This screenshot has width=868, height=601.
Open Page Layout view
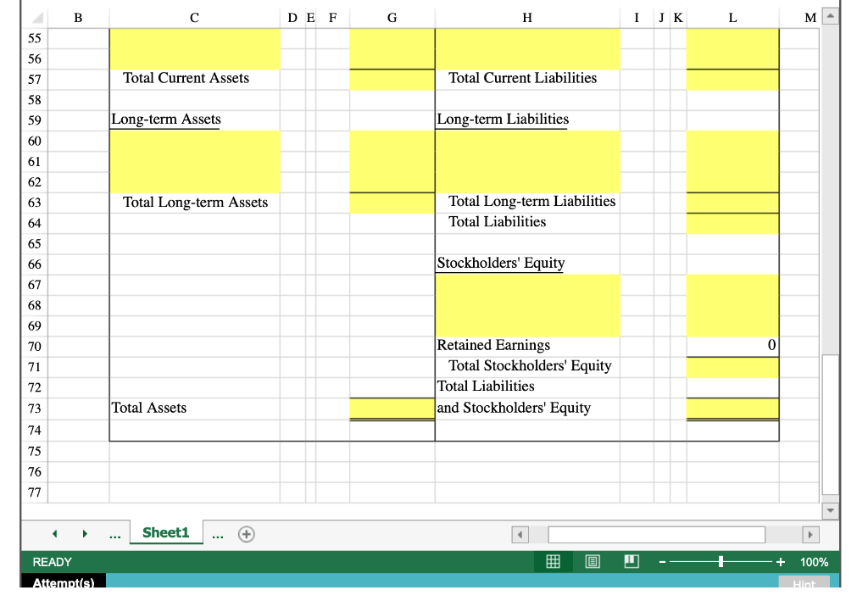(592, 561)
